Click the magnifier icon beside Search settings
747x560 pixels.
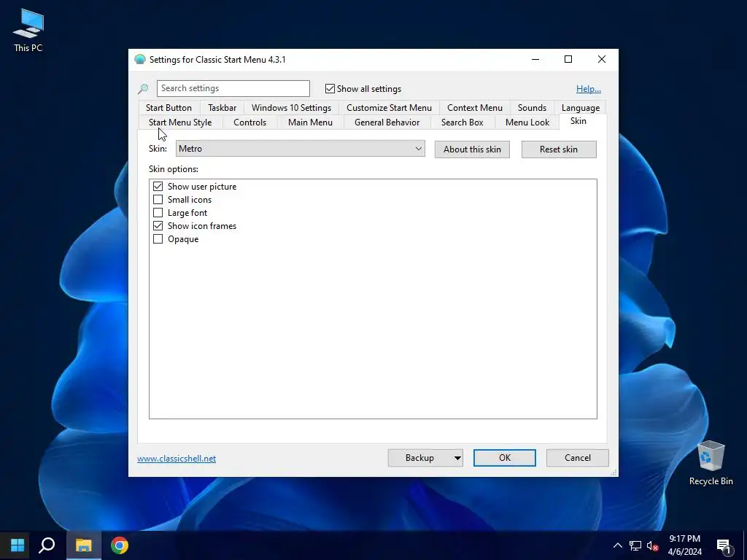point(143,88)
